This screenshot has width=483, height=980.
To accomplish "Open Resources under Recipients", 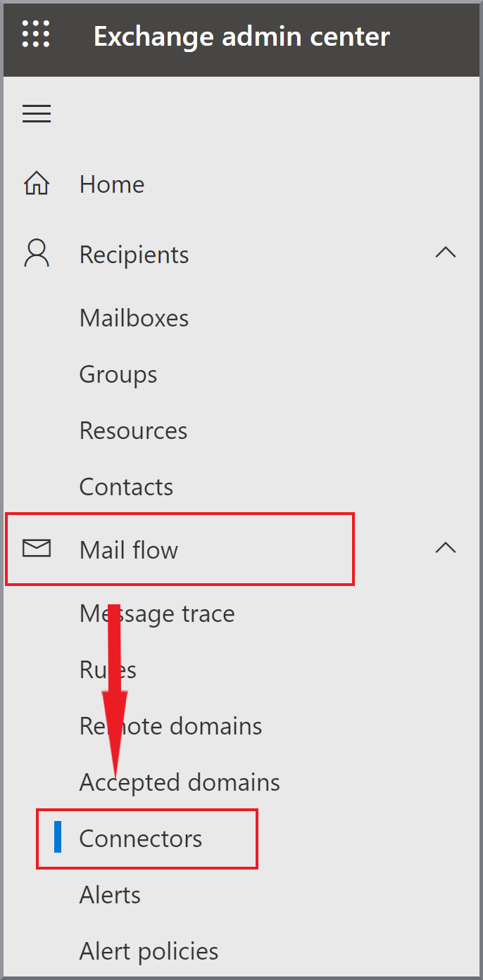I will 133,431.
